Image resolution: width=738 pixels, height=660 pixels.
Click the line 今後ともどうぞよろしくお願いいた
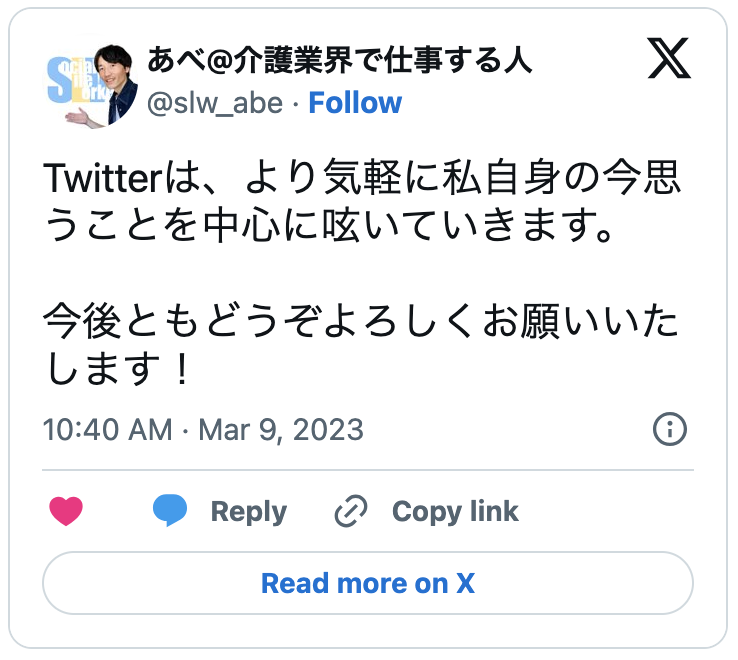[x=361, y=324]
